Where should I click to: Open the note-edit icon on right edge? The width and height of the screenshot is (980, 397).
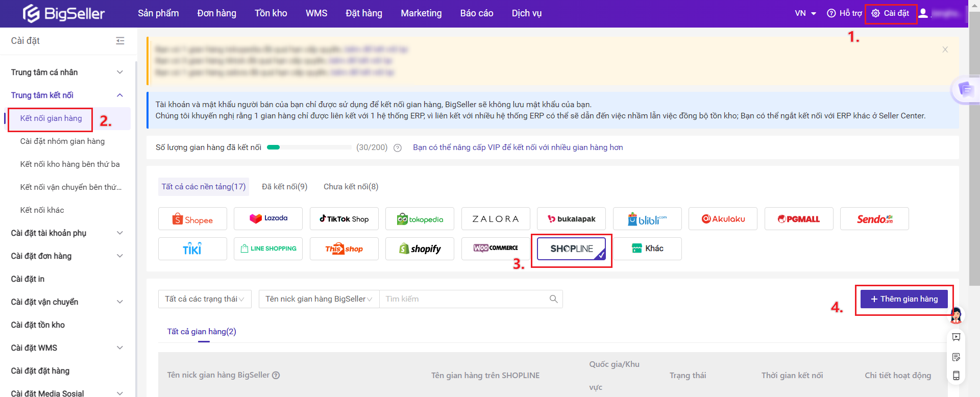pyautogui.click(x=956, y=357)
